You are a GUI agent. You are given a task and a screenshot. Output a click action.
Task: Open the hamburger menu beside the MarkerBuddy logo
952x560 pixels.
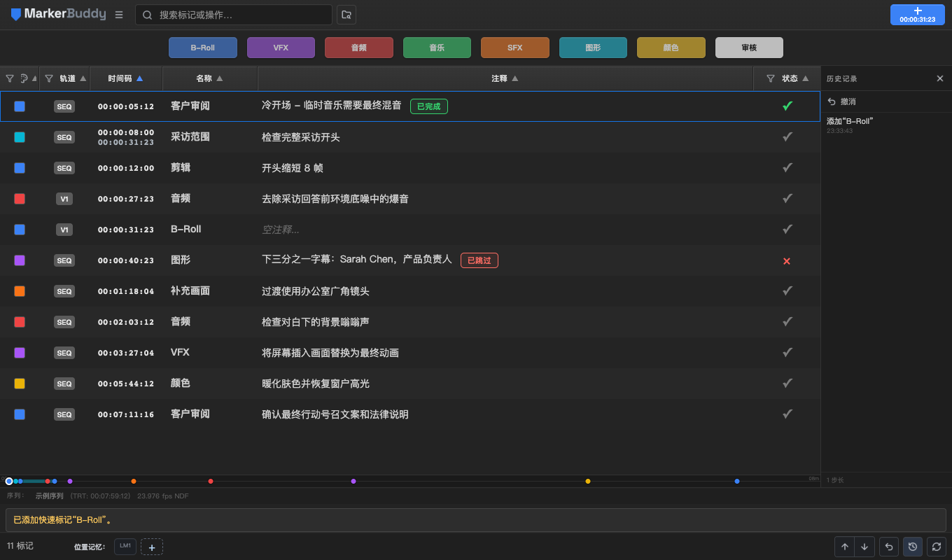tap(119, 15)
